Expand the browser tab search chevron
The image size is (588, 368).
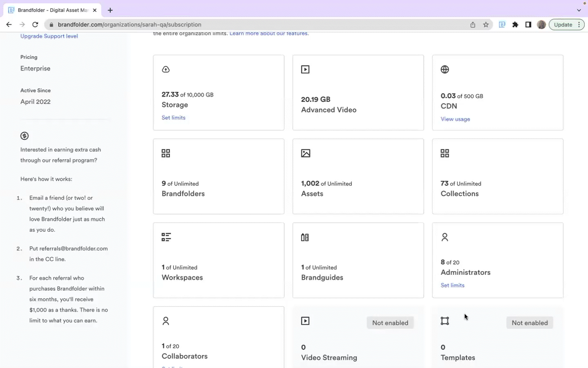[579, 10]
